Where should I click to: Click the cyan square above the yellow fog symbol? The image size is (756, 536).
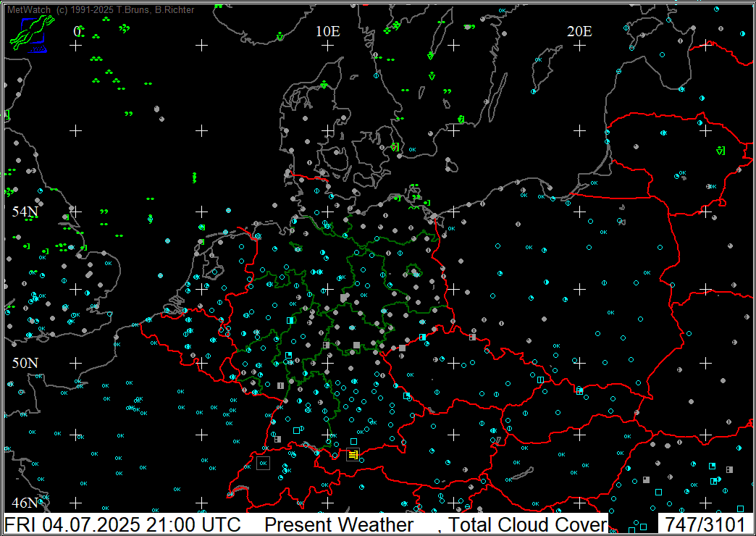tap(354, 441)
